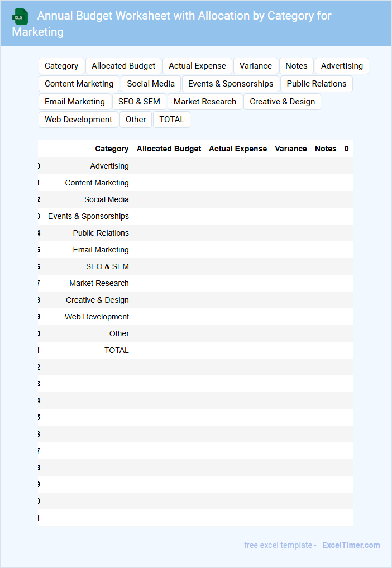This screenshot has height=568, width=392.
Task: Click the Actual Expense table header
Action: tap(238, 149)
